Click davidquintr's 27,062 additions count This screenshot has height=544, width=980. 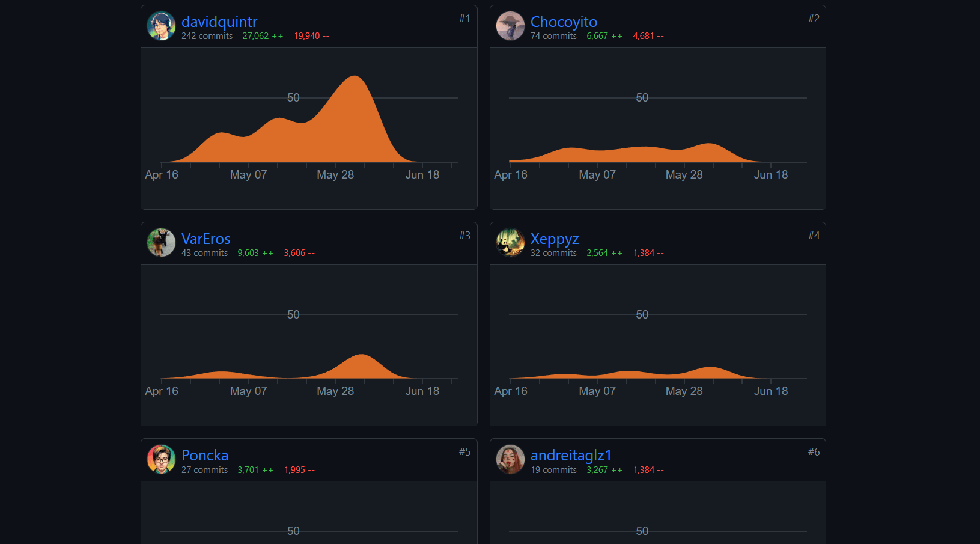coord(263,36)
